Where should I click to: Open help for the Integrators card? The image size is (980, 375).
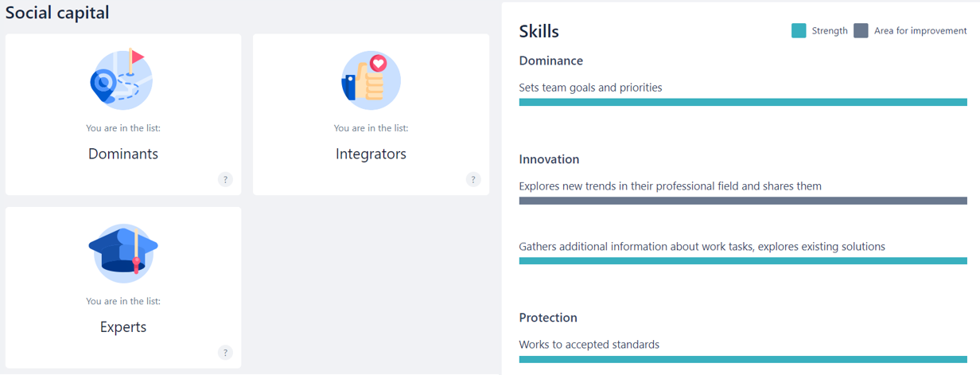click(473, 179)
